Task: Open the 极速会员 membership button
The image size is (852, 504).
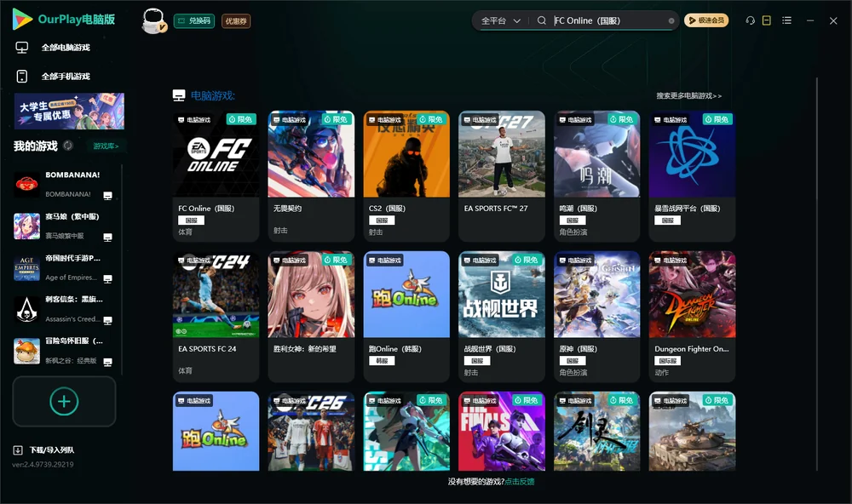Action: 706,20
